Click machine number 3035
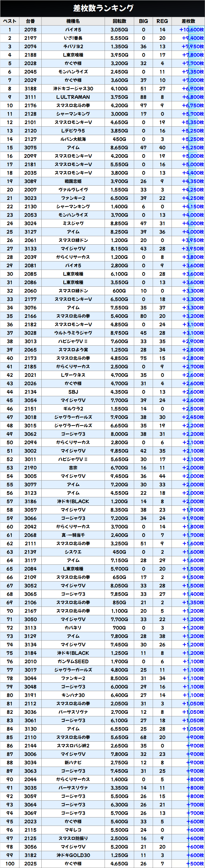The width and height of the screenshot is (205, 868). coord(30,788)
